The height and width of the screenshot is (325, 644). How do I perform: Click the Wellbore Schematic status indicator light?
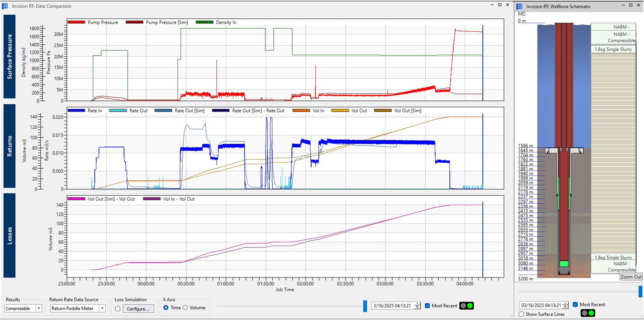point(588,313)
